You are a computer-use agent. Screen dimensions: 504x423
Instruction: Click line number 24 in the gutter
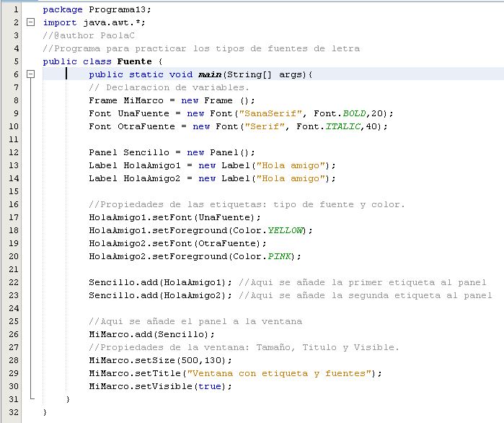(x=14, y=308)
